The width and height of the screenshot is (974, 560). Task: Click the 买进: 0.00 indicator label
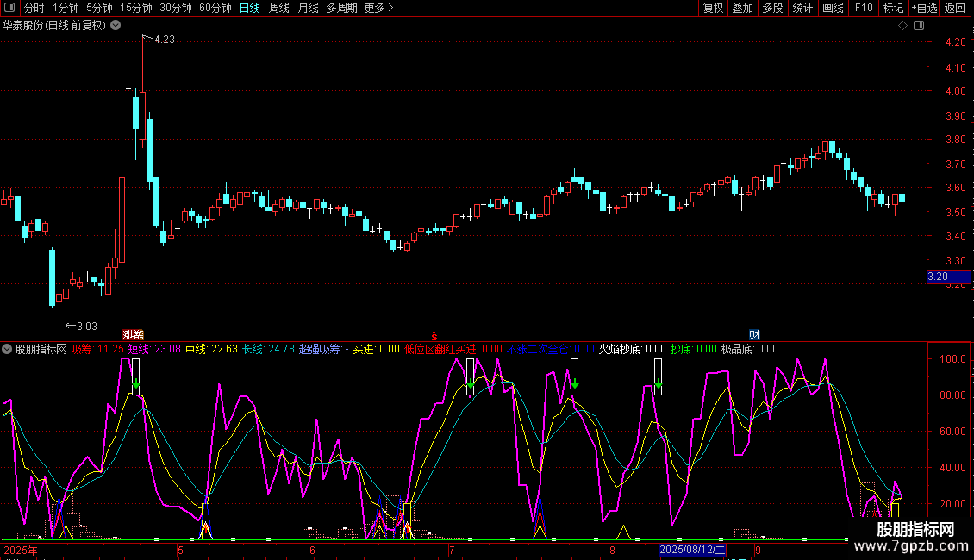[377, 349]
